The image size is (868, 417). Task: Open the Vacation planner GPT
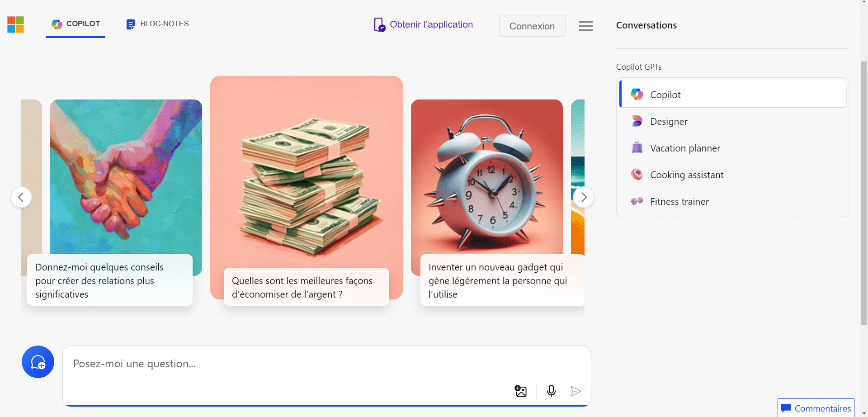coord(684,148)
